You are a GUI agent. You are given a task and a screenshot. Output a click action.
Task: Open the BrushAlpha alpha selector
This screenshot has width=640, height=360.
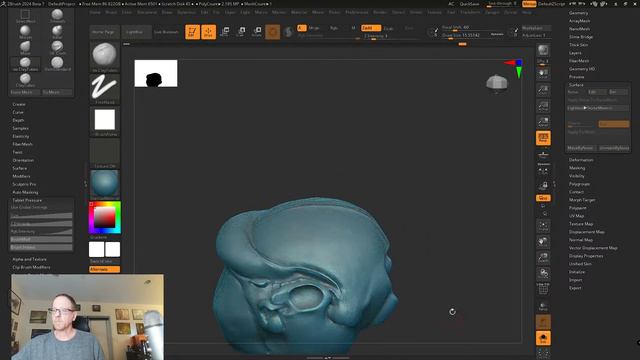[104, 121]
